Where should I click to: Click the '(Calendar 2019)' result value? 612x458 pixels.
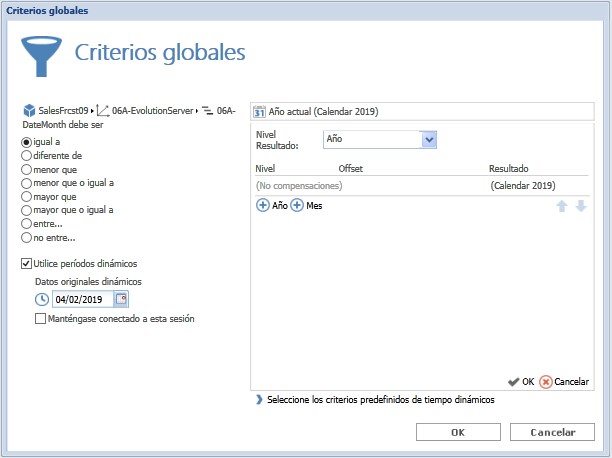523,185
